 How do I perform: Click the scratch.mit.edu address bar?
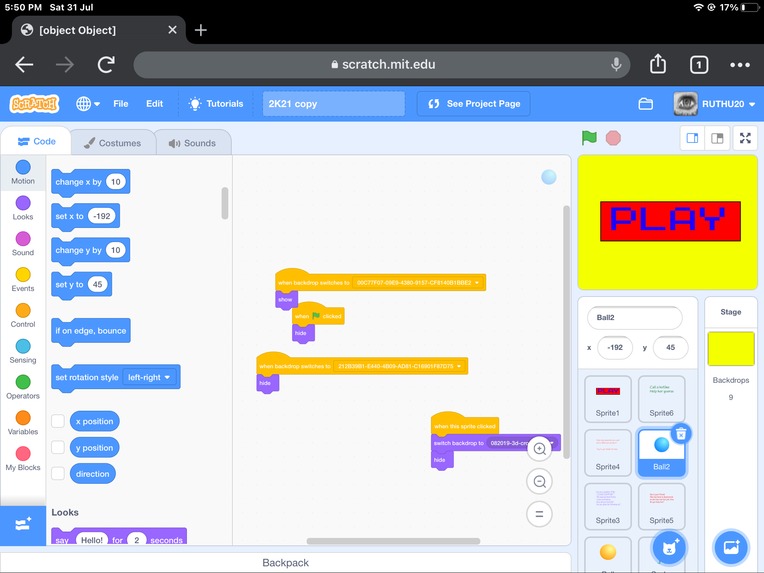(x=382, y=64)
